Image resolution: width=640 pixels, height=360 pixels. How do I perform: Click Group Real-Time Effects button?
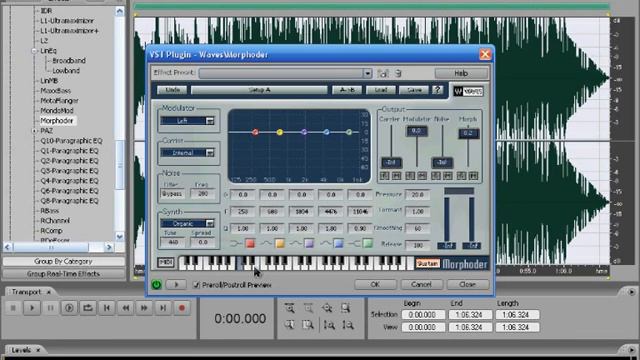tap(63, 274)
